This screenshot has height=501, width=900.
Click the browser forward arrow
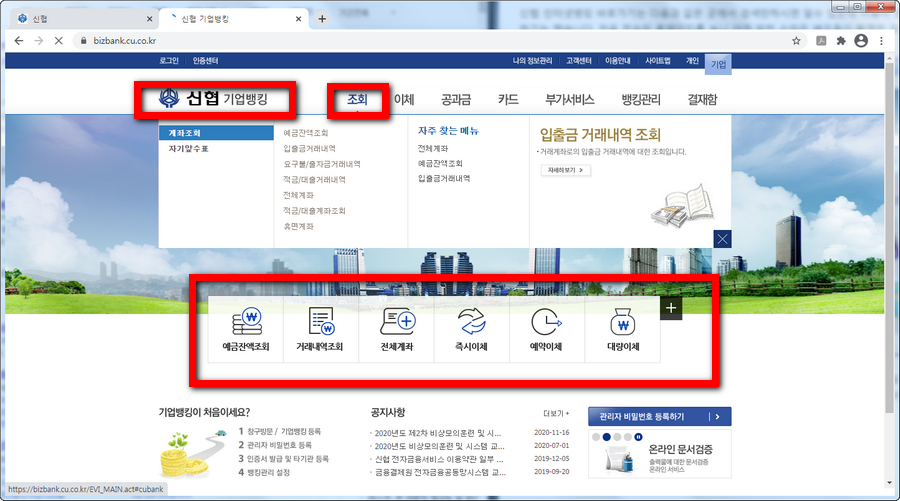pos(38,41)
